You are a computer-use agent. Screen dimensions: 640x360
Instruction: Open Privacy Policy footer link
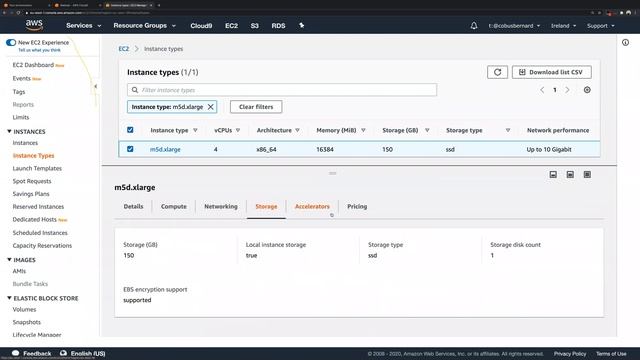coord(570,353)
